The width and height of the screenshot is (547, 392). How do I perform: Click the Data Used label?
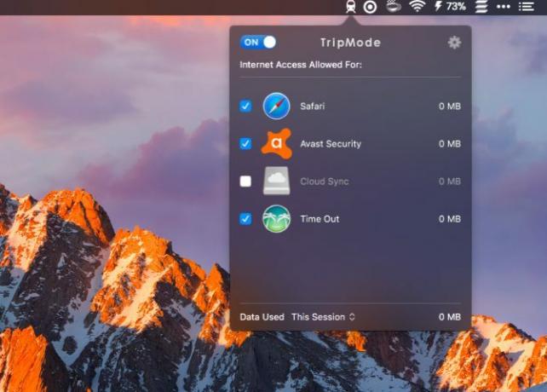tap(262, 317)
